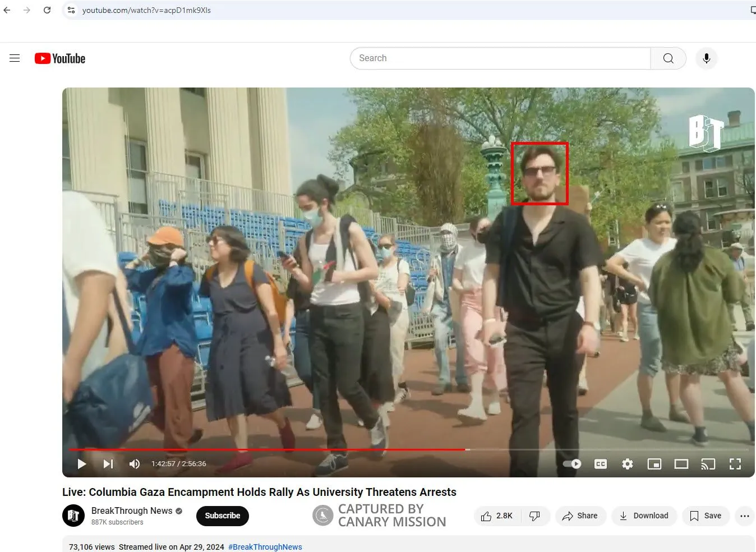Subscribe to BreakThrough News
756x552 pixels.
pos(222,516)
